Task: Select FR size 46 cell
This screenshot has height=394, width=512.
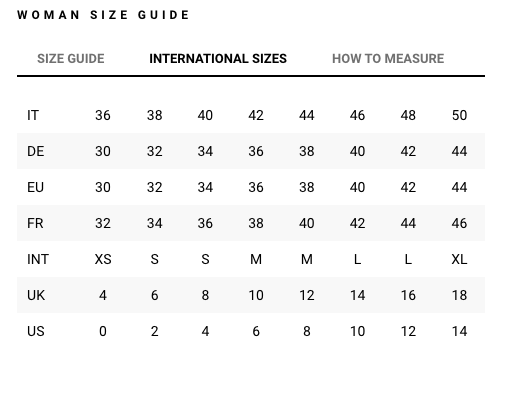Action: [459, 223]
